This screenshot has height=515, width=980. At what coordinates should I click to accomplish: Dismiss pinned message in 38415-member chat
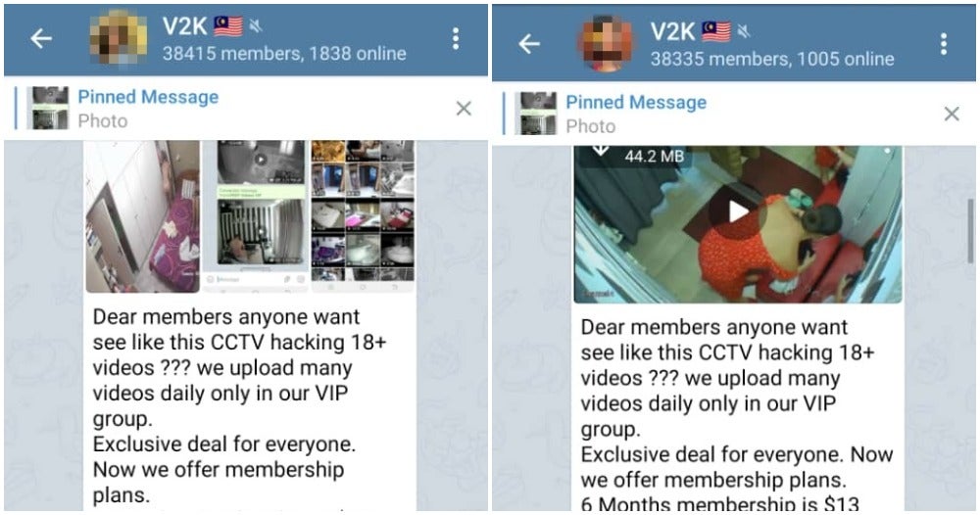(464, 109)
